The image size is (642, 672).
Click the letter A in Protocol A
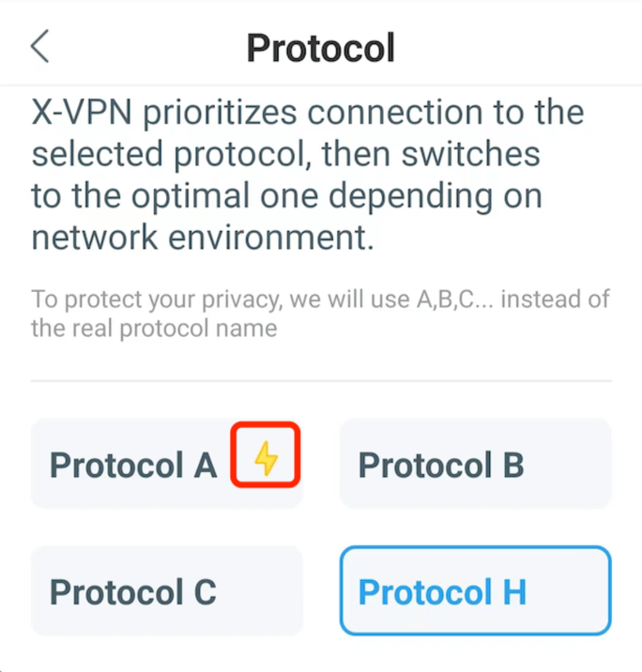pyautogui.click(x=206, y=466)
